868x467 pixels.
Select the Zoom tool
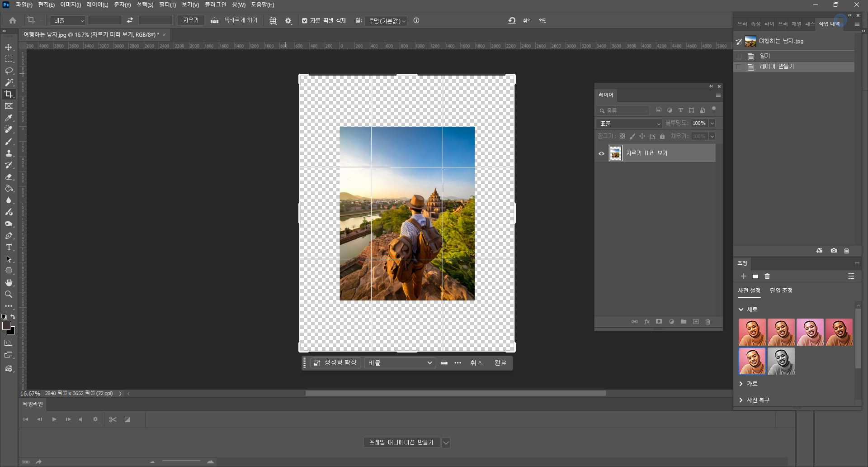(9, 295)
